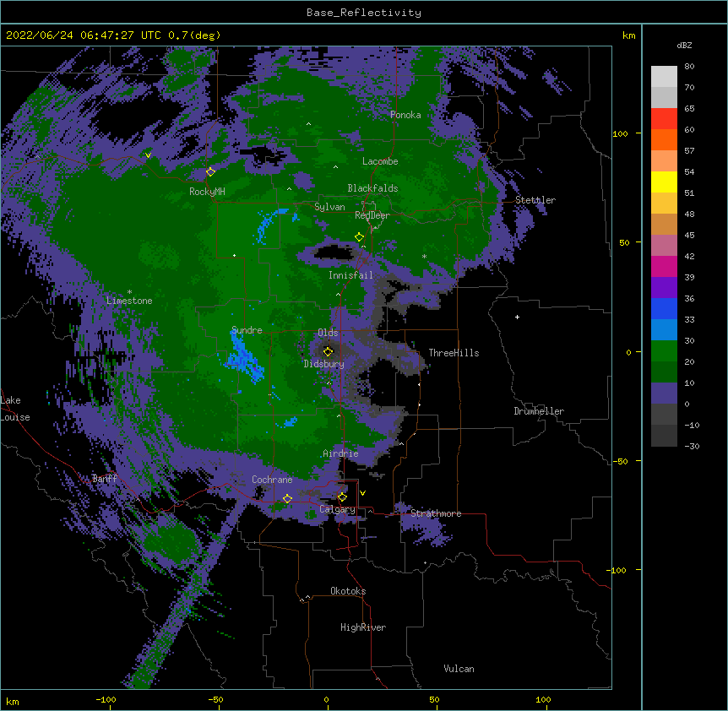Click the HighRiver label
This screenshot has width=728, height=711.
point(363,627)
